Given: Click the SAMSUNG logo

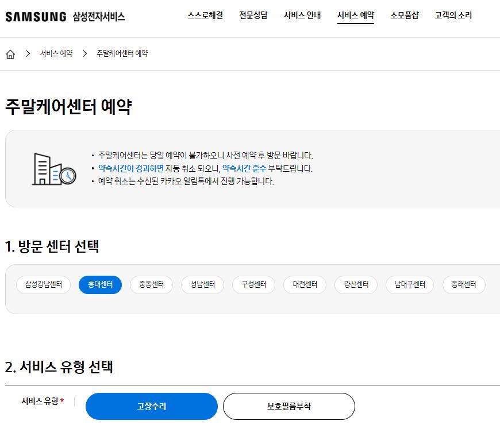Looking at the screenshot, I should tap(36, 16).
